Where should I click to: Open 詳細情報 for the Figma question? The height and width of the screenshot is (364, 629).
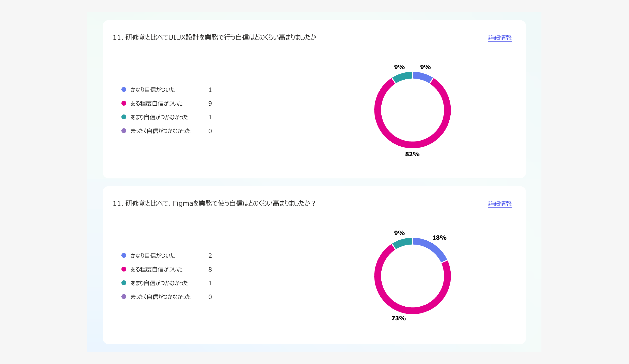(500, 204)
